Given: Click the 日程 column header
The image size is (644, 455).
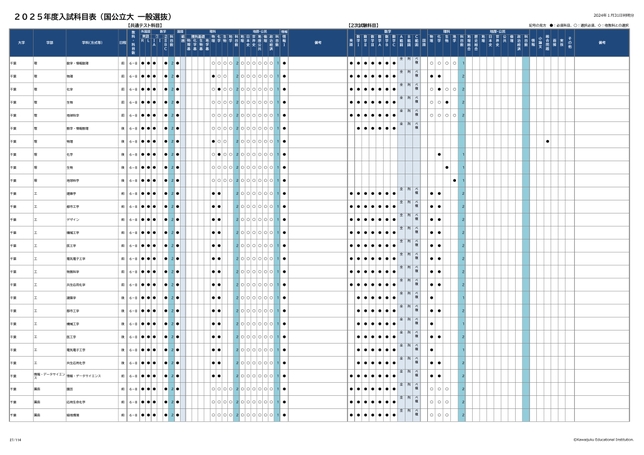Looking at the screenshot, I should coord(123,44).
